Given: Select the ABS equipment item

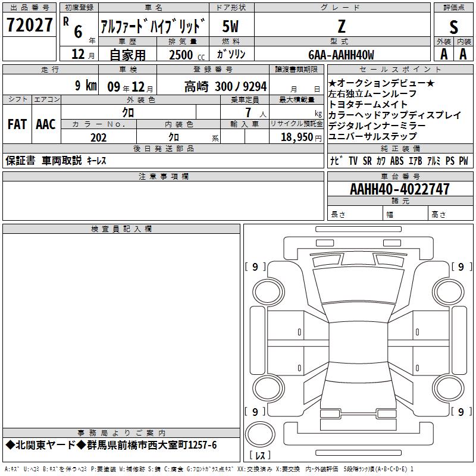Looking at the screenshot, I should click(397, 161).
